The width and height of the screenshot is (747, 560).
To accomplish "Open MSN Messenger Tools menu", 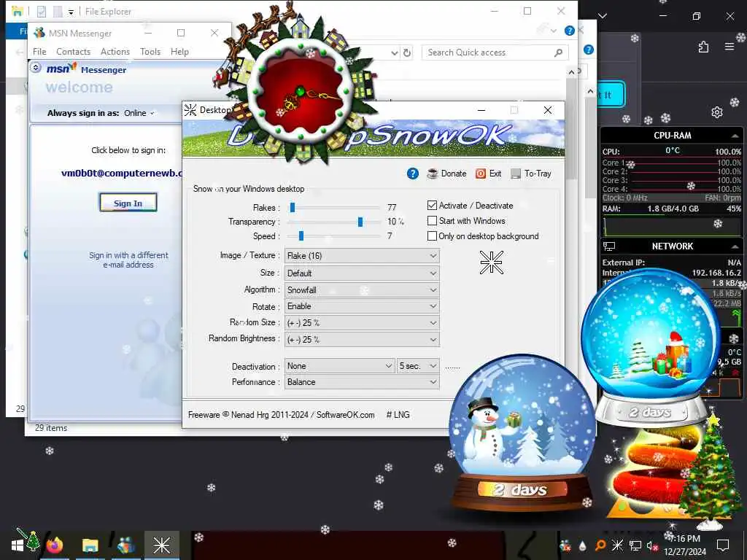I will pyautogui.click(x=150, y=52).
